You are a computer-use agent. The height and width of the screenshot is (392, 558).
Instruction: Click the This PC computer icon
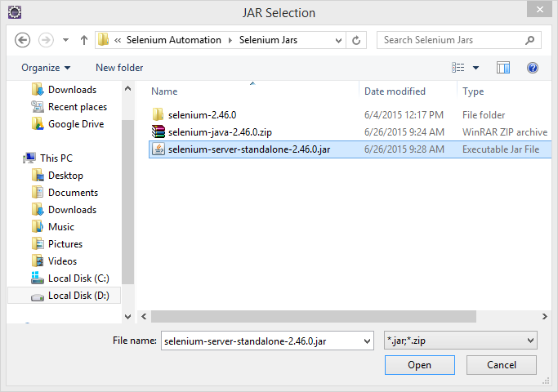pyautogui.click(x=29, y=158)
